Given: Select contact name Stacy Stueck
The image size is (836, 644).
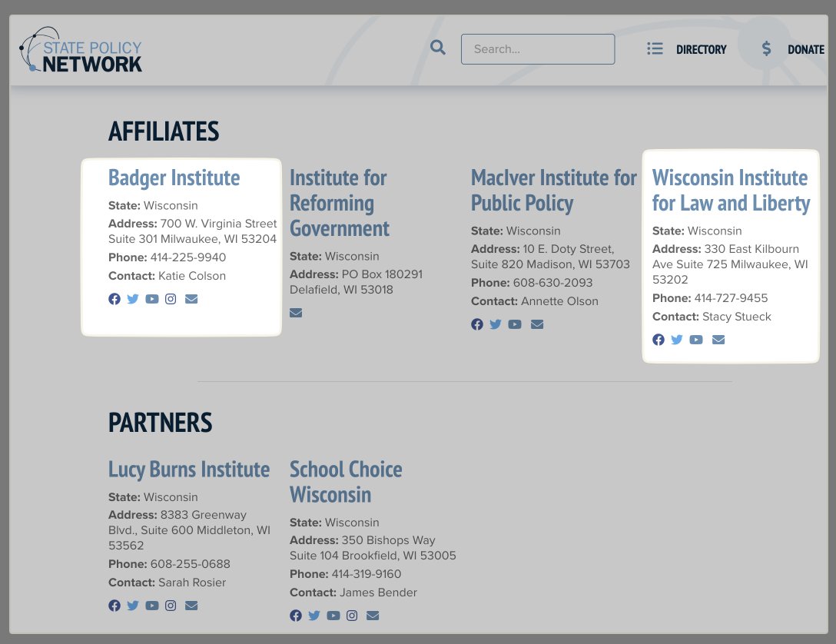Looking at the screenshot, I should [x=737, y=317].
